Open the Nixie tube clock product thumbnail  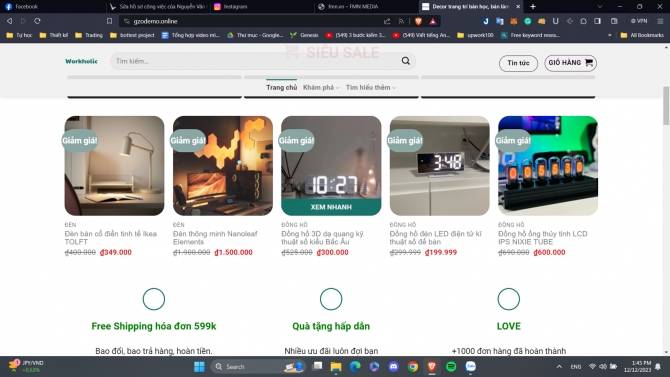point(548,165)
